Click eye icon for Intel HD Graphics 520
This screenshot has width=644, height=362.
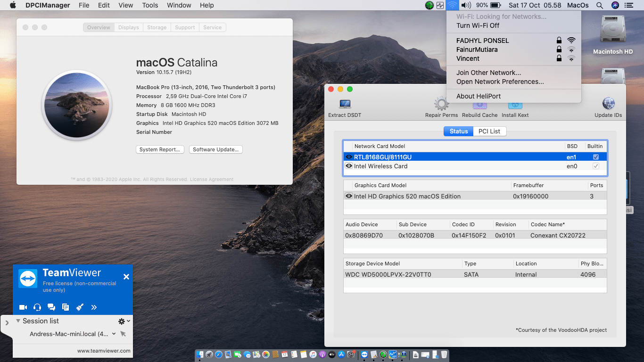[349, 196]
